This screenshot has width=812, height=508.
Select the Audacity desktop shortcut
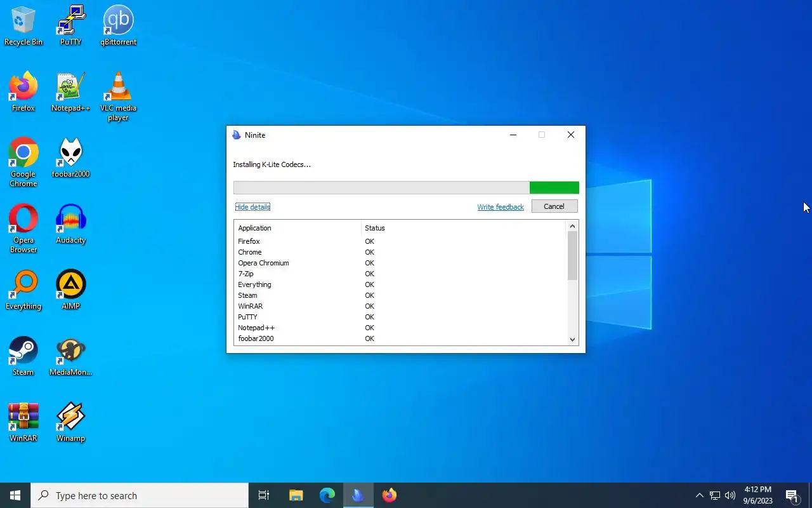[70, 224]
